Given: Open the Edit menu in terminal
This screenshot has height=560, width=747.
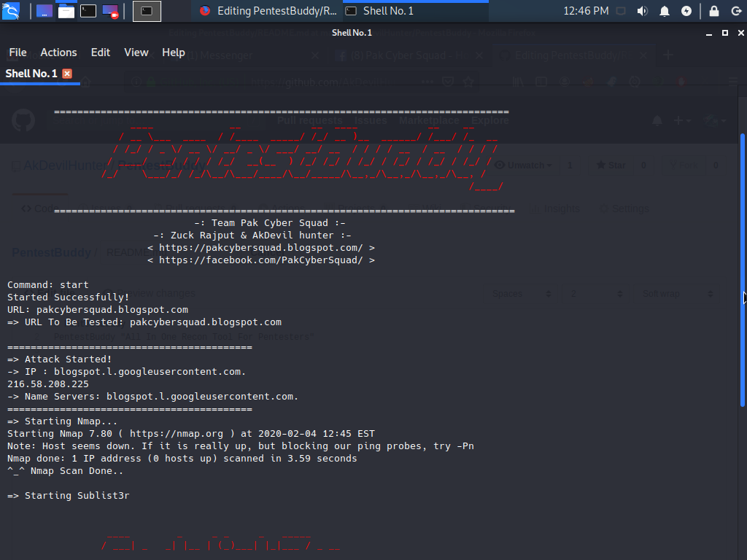Looking at the screenshot, I should [x=101, y=52].
